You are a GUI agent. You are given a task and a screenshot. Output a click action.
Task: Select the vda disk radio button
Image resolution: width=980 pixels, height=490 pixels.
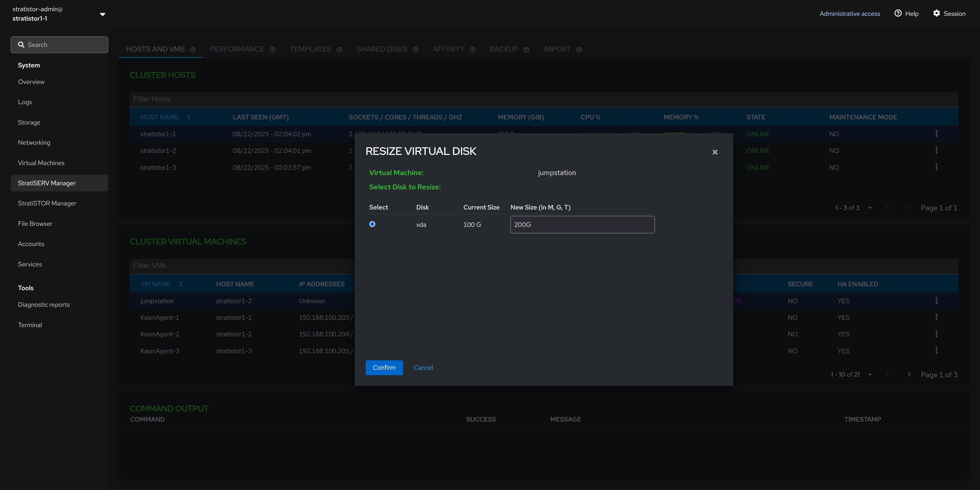point(372,224)
